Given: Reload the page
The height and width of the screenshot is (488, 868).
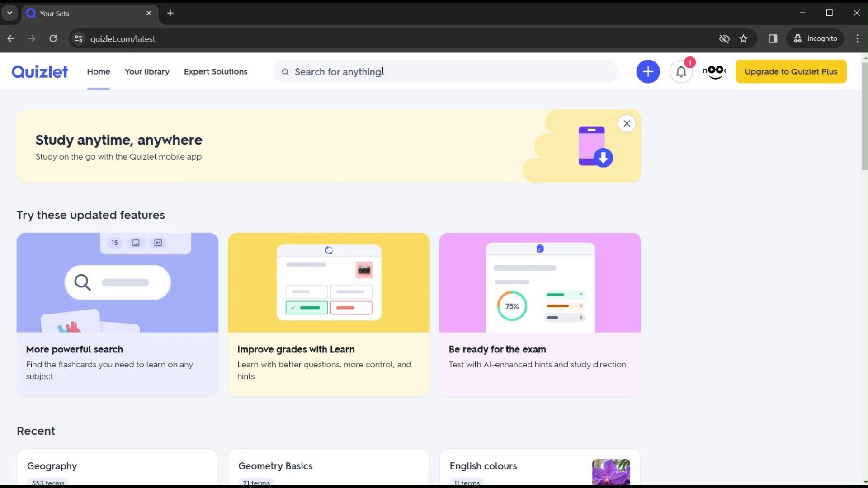Looking at the screenshot, I should [53, 39].
